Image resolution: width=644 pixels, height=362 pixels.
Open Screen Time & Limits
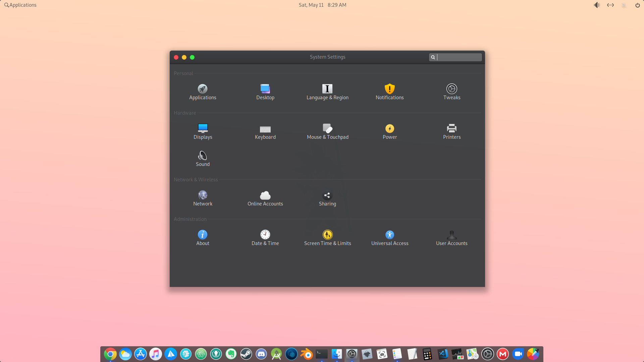pos(327,238)
